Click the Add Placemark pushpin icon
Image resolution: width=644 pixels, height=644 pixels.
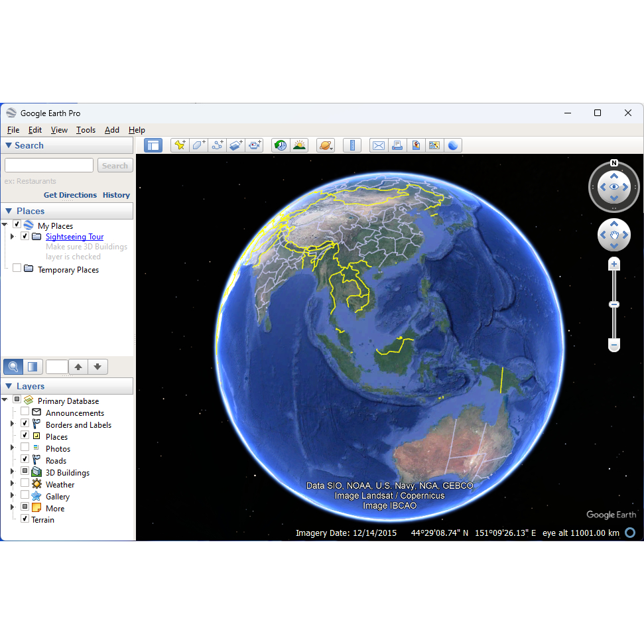(x=179, y=145)
